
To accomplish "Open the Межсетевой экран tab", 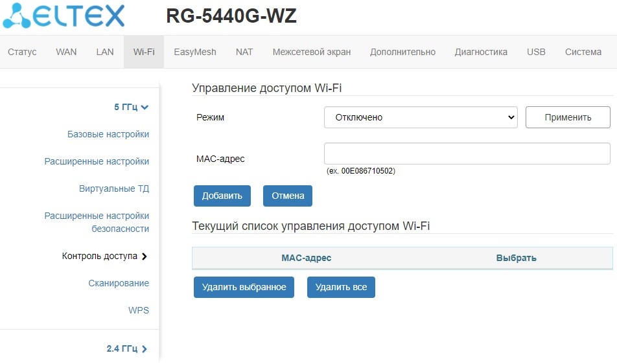I will pos(311,52).
